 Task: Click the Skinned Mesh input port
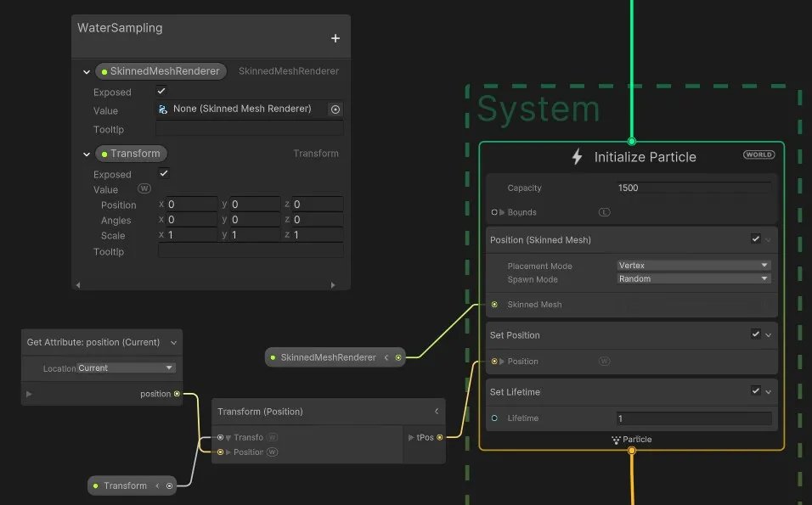pos(494,304)
